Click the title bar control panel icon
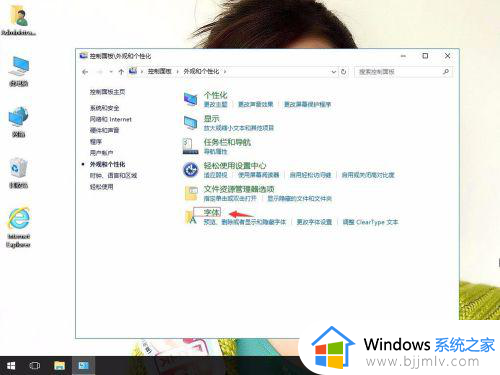Viewport: 500px width, 375px height. tap(83, 56)
